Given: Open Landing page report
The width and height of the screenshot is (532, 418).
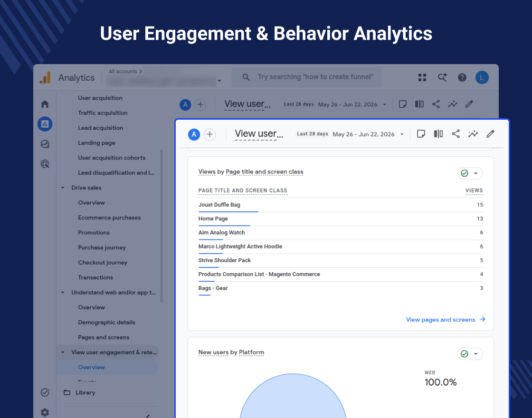Looking at the screenshot, I should tap(97, 143).
